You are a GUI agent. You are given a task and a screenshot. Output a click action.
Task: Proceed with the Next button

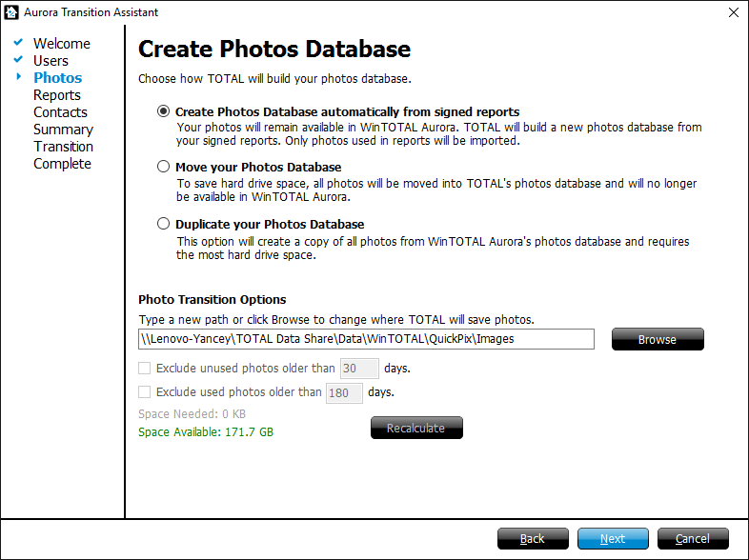pyautogui.click(x=613, y=539)
